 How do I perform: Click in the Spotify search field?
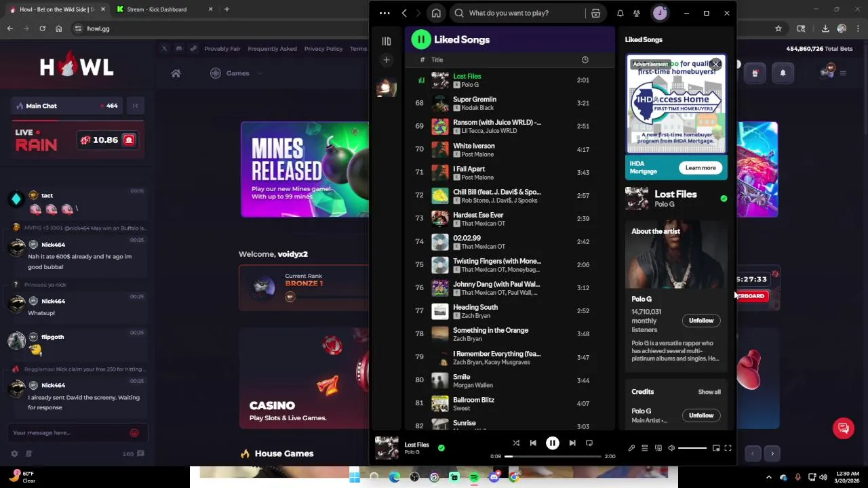(x=519, y=13)
